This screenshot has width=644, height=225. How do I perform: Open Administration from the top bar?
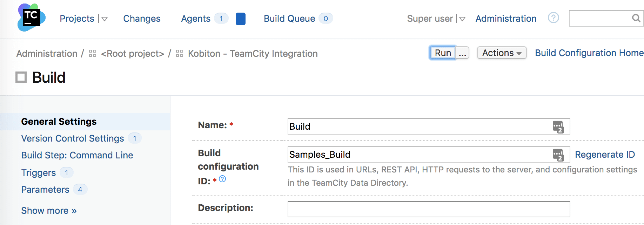point(506,19)
